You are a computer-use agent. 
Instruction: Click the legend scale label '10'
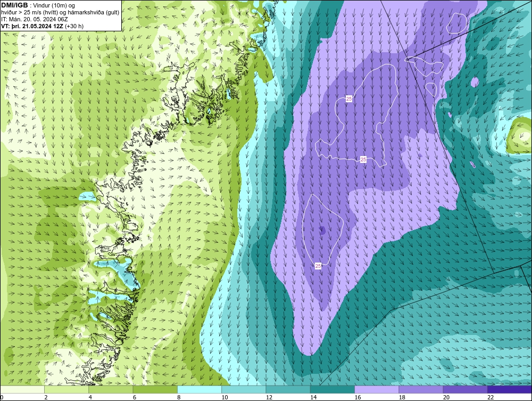[x=225, y=398]
